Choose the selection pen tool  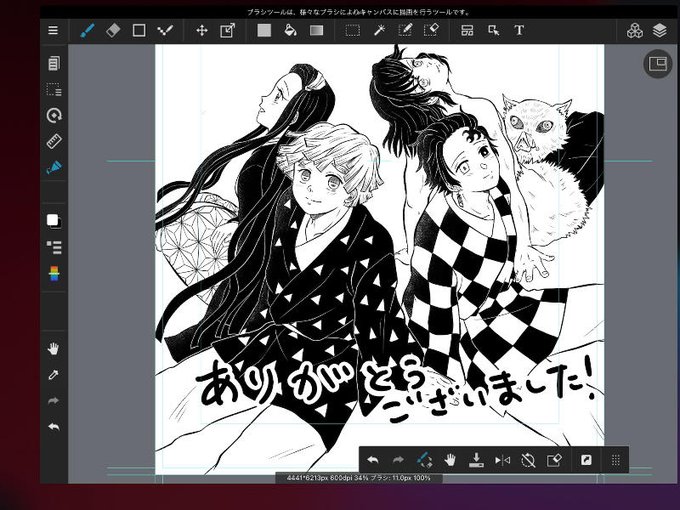pyautogui.click(x=405, y=30)
